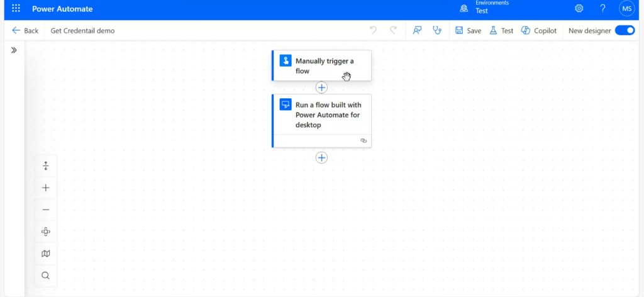The image size is (644, 297).
Task: Click the Power Automate title
Action: [x=62, y=9]
